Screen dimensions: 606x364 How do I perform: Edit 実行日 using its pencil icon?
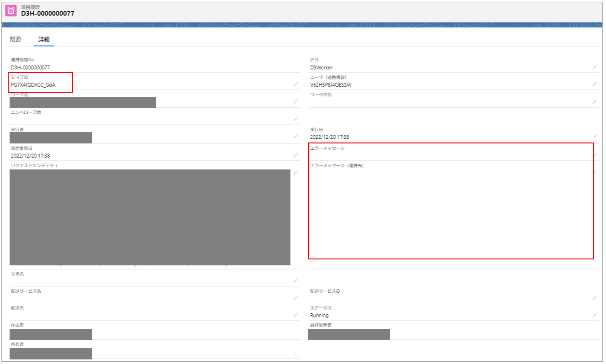pos(595,137)
